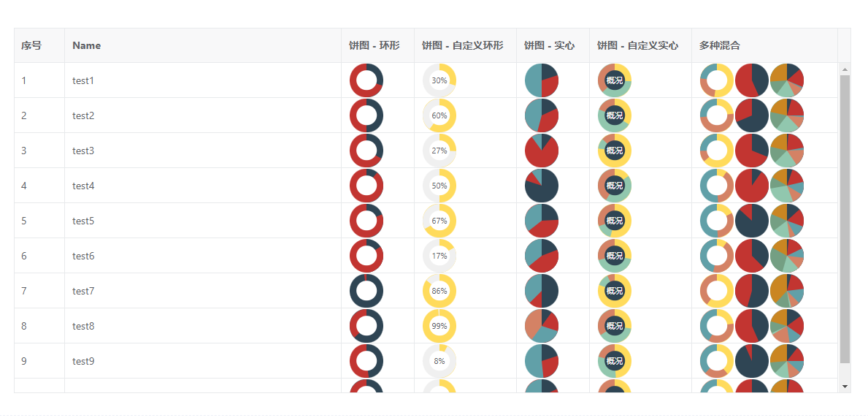This screenshot has width=868, height=418.
Task: Click test8's solid pie in 饼图 - 实心 column
Action: click(542, 326)
